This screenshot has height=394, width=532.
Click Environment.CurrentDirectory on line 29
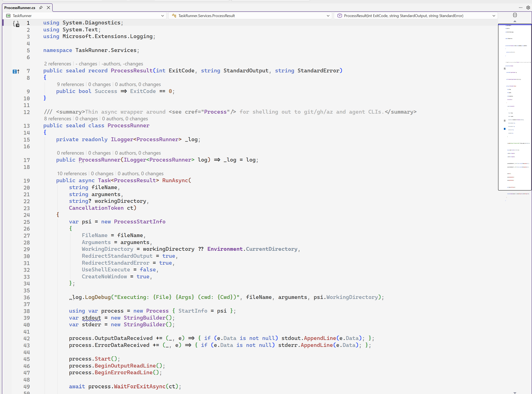click(x=252, y=249)
